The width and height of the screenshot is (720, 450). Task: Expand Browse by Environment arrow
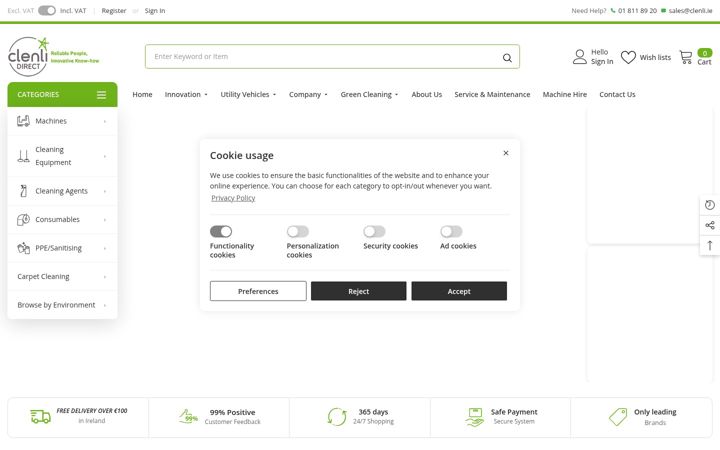click(x=105, y=305)
